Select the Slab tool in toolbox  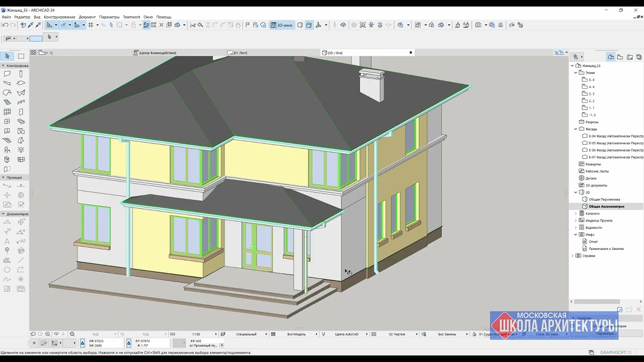point(21,83)
